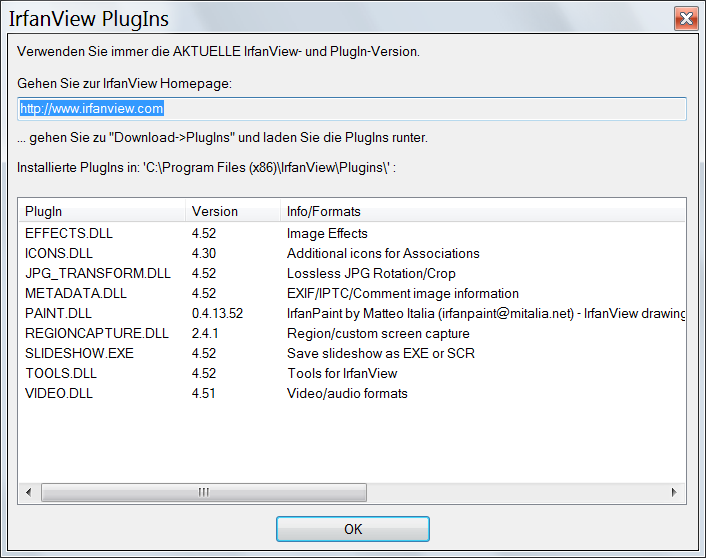Close the IrfanView PlugIns dialog
This screenshot has height=558, width=706.
pyautogui.click(x=686, y=19)
